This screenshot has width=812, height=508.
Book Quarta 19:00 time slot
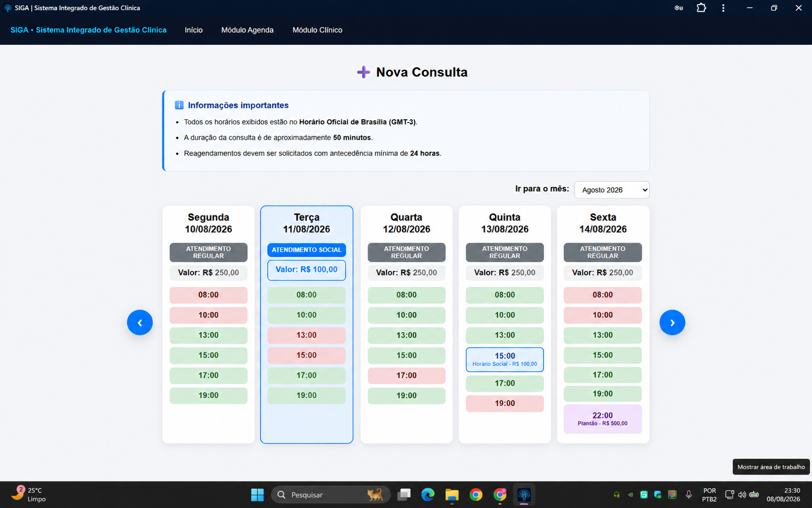point(407,396)
